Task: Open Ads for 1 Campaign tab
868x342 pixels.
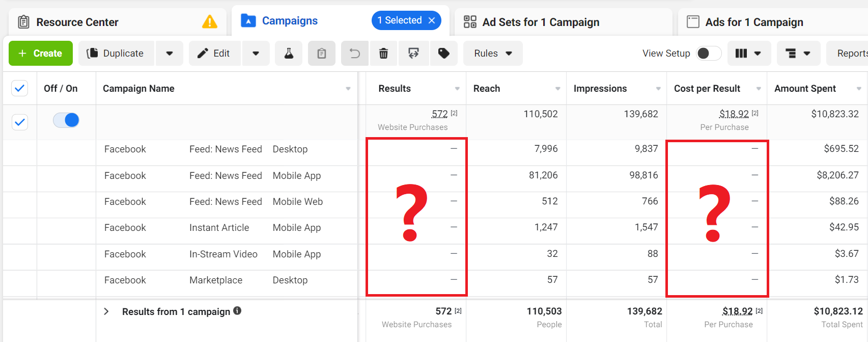Action: (773, 22)
